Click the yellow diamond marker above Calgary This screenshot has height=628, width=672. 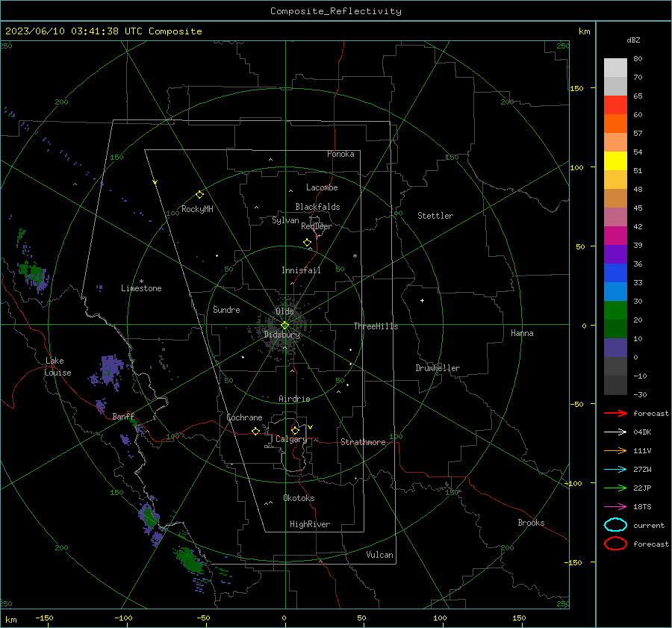coord(295,430)
